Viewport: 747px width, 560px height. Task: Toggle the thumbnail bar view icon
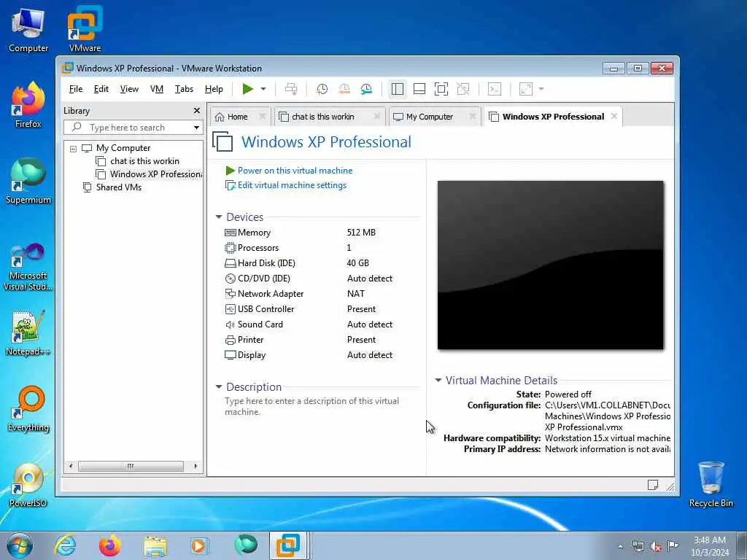419,89
